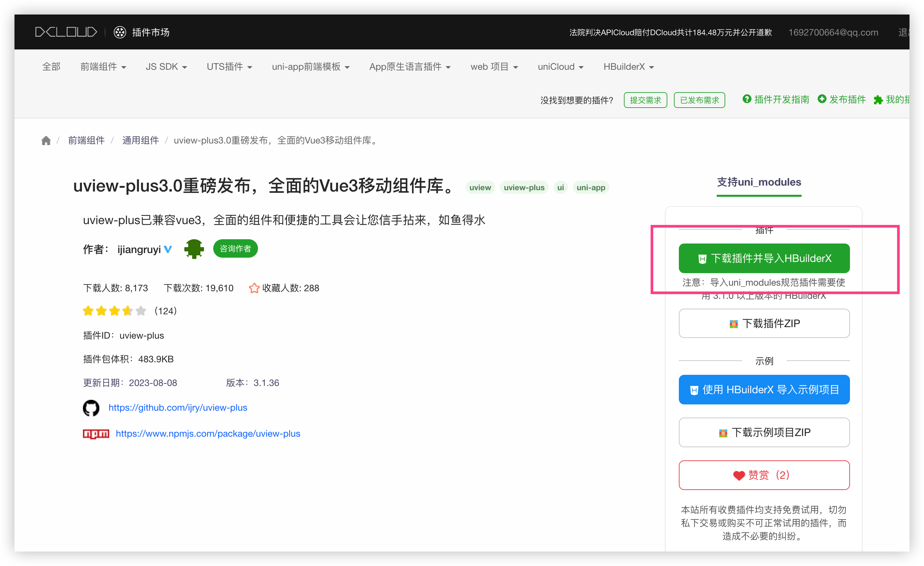Click 下载插件并导入HBuilderX green button
Screen dimensions: 924x566
click(764, 258)
